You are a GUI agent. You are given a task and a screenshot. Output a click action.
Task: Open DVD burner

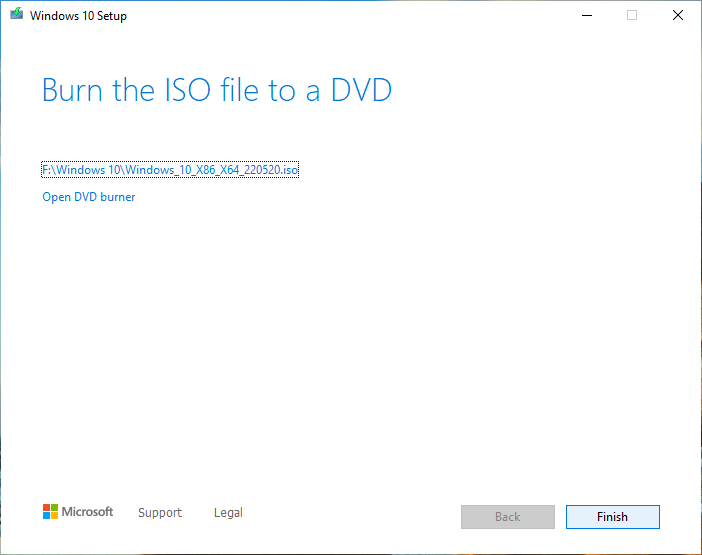(x=88, y=197)
